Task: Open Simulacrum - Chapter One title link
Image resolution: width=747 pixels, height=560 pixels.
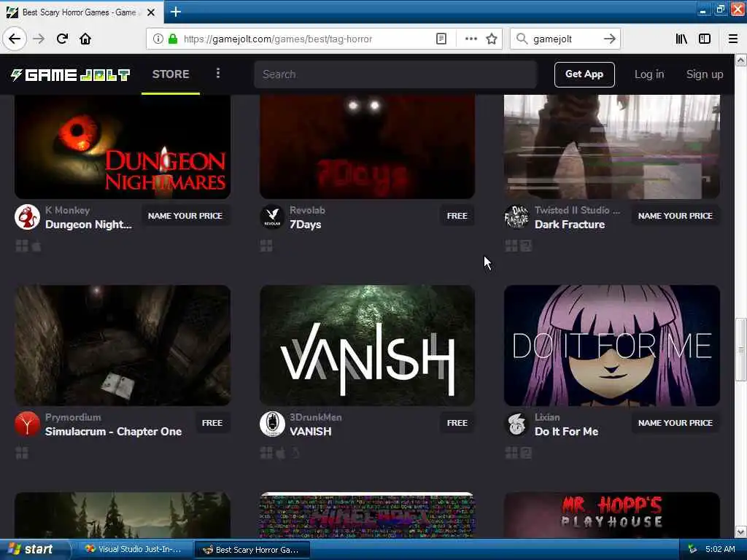Action: tap(113, 432)
